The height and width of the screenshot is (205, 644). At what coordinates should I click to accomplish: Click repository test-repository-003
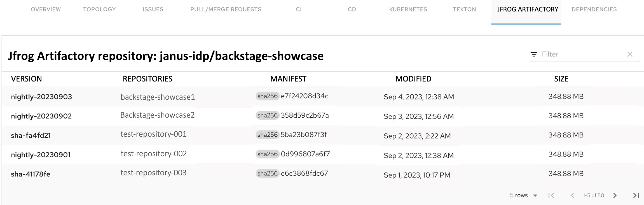153,173
